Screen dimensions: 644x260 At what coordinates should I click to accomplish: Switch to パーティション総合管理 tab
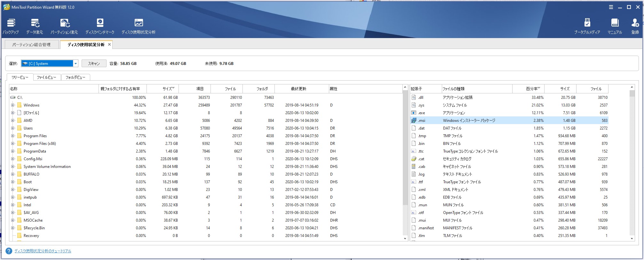pyautogui.click(x=31, y=45)
